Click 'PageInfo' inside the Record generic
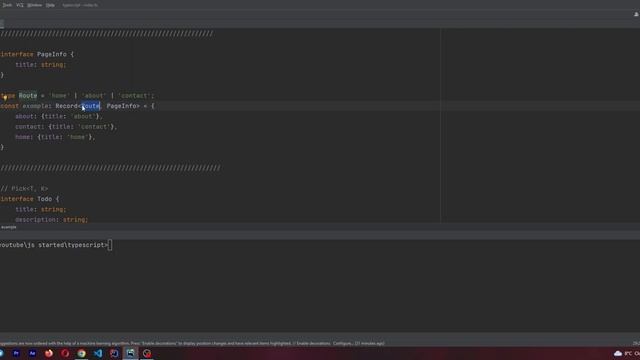The width and height of the screenshot is (640, 360). click(121, 106)
